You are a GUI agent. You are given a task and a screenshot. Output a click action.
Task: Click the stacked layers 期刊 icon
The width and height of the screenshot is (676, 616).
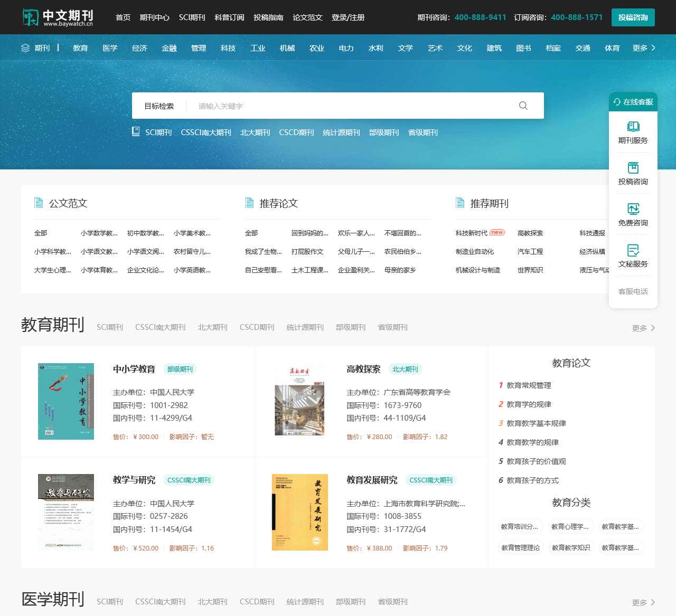click(25, 48)
